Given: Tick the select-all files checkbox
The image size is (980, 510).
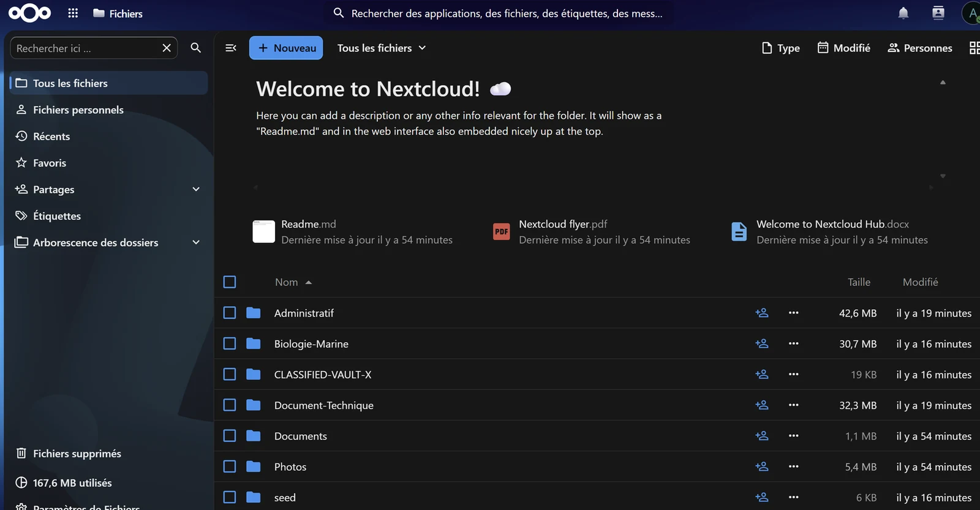Looking at the screenshot, I should pos(230,282).
